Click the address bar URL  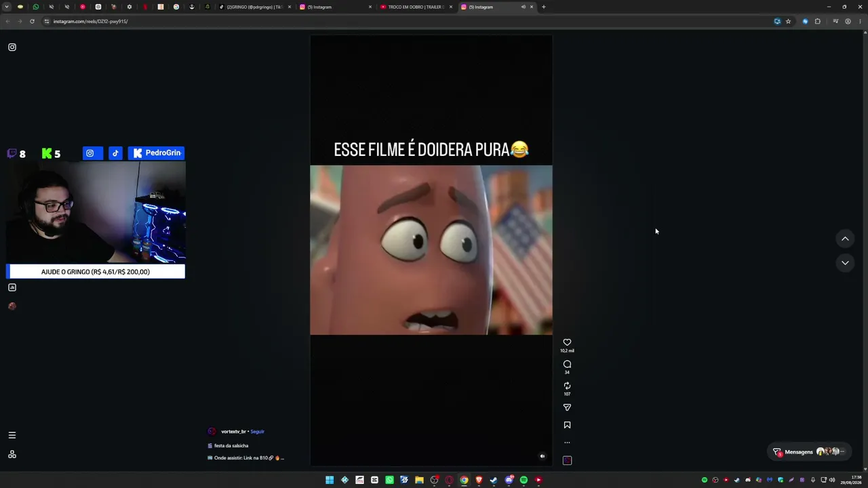click(x=91, y=21)
